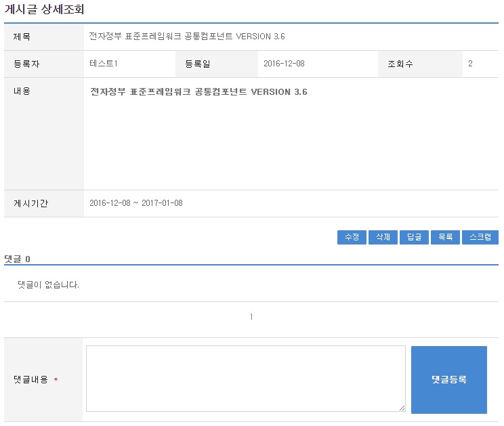504x426 pixels.
Task: Click the 게시글 상세조회 page heading
Action: [45, 9]
